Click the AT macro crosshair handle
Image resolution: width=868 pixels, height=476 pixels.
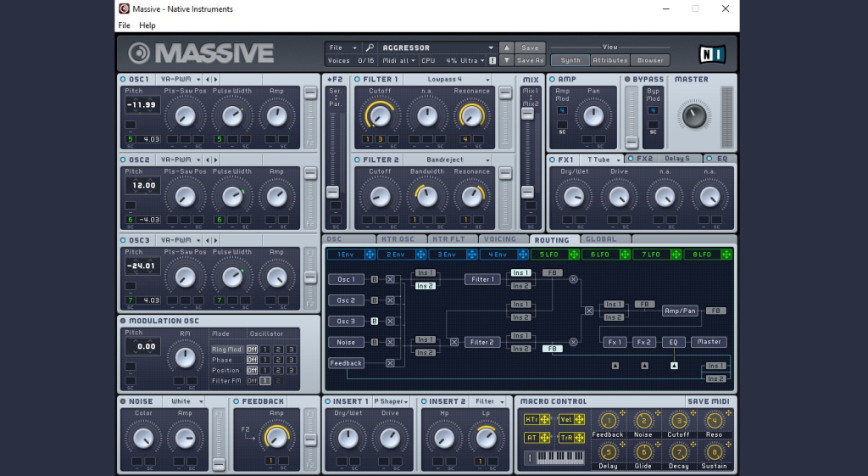point(545,438)
